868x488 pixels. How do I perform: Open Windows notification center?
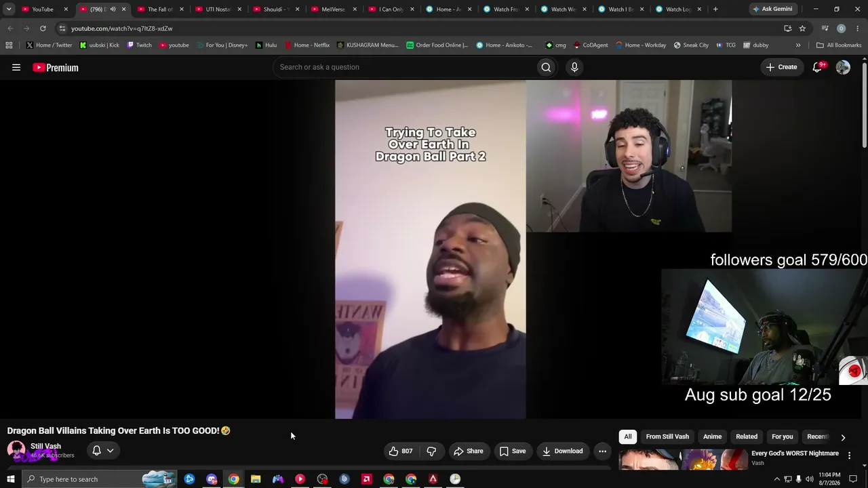tap(853, 479)
